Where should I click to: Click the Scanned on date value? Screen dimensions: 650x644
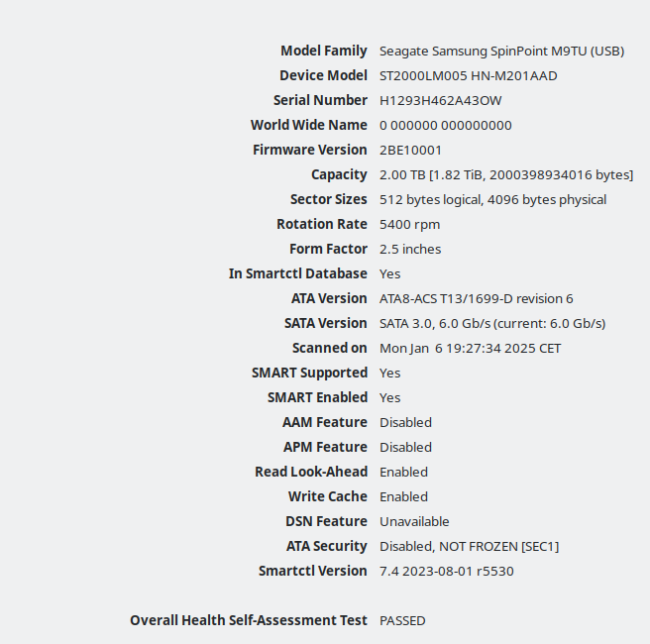[470, 348]
